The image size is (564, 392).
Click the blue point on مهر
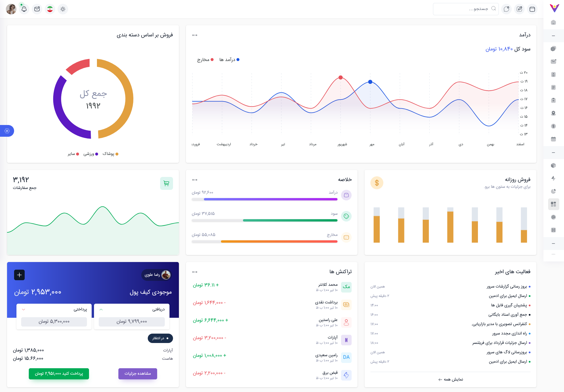pos(370,82)
